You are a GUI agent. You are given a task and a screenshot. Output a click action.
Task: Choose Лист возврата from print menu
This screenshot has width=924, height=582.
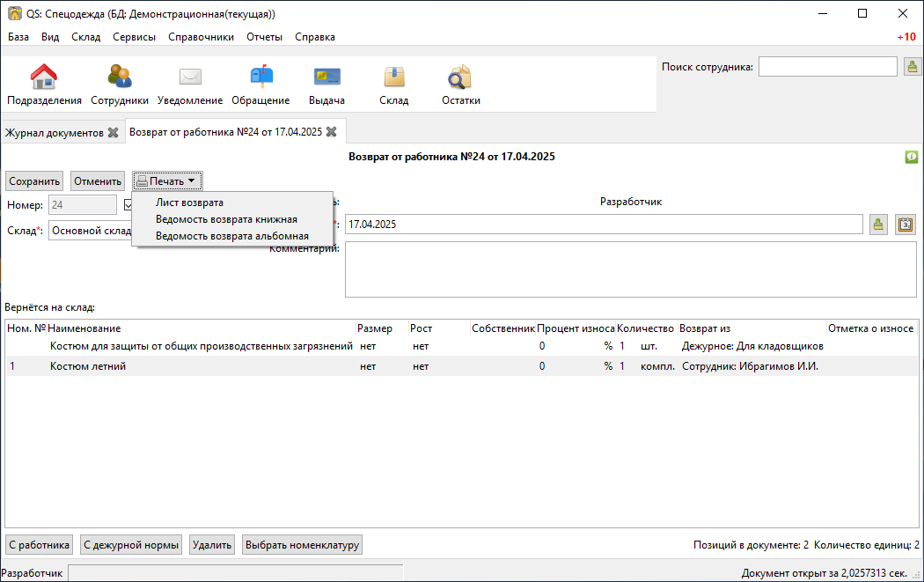point(232,203)
